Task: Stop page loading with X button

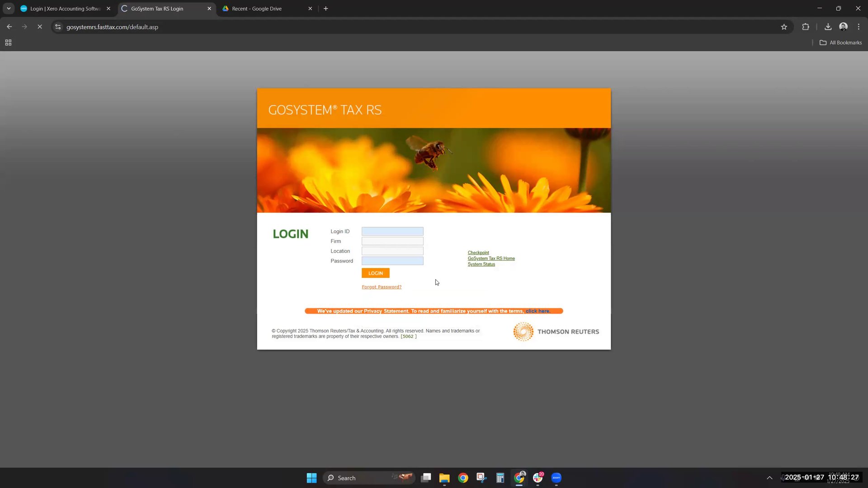Action: pos(40,27)
